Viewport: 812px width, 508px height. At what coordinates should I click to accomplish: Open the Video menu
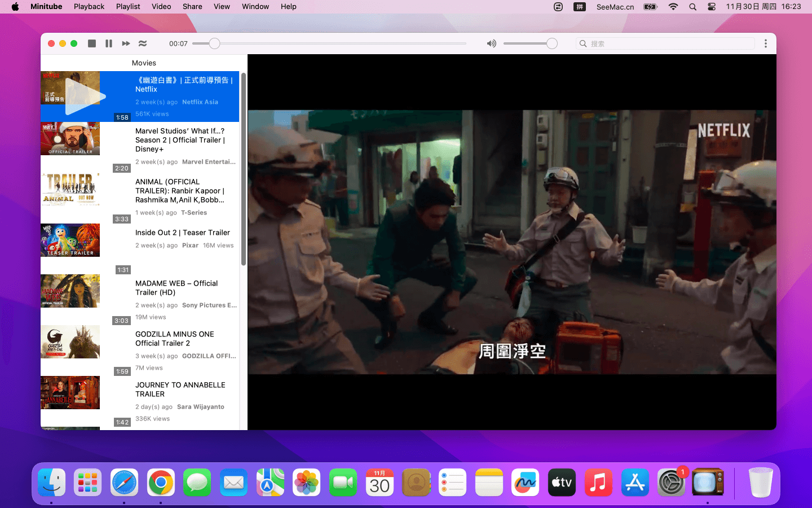coord(161,7)
